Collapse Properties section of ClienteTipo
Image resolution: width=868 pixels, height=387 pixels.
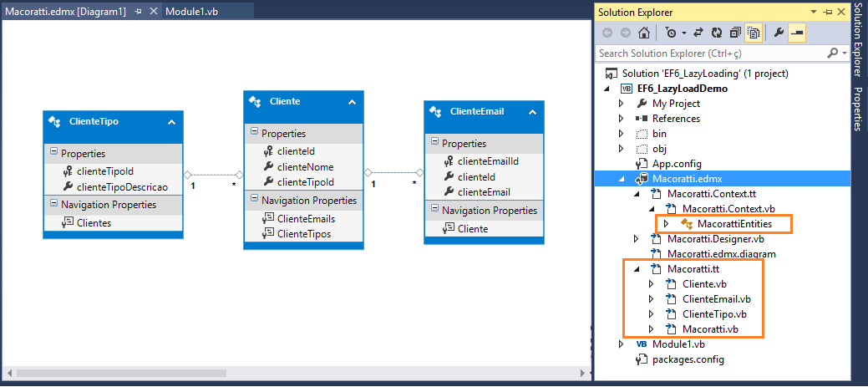pos(53,151)
